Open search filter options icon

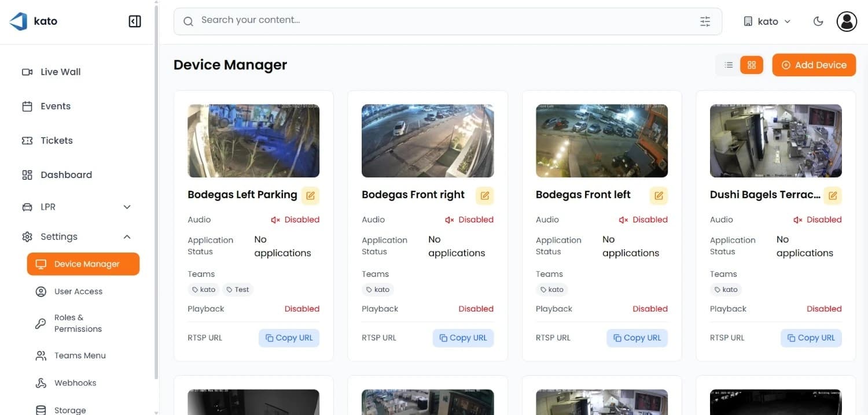click(x=705, y=21)
